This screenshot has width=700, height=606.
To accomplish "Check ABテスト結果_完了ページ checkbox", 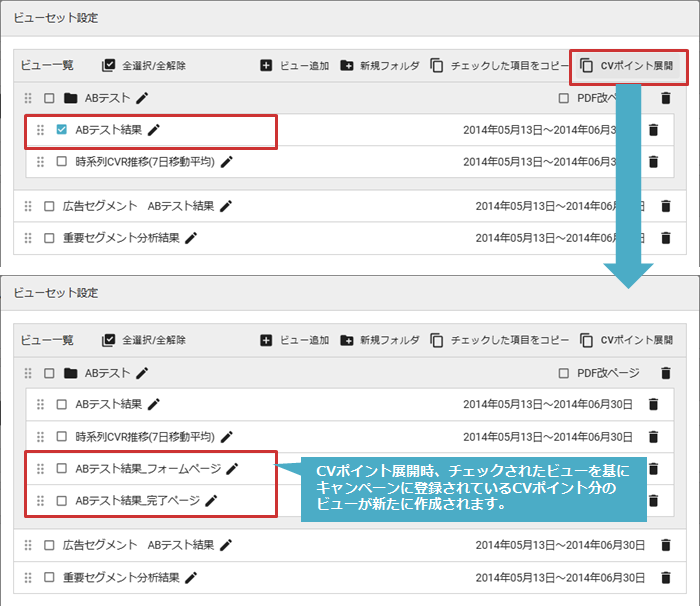I will pyautogui.click(x=62, y=501).
